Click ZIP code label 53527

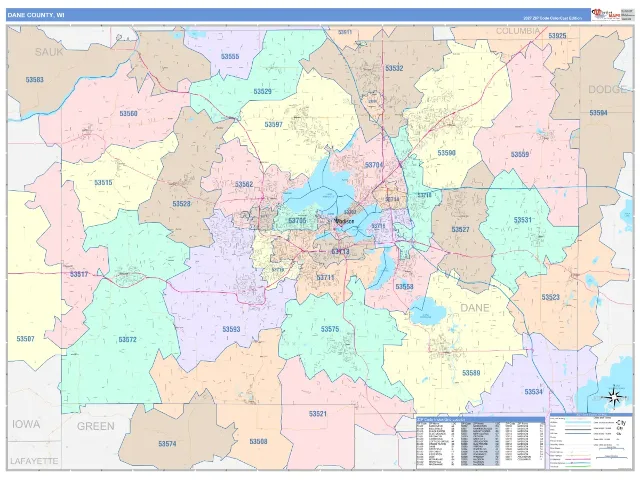(460, 229)
